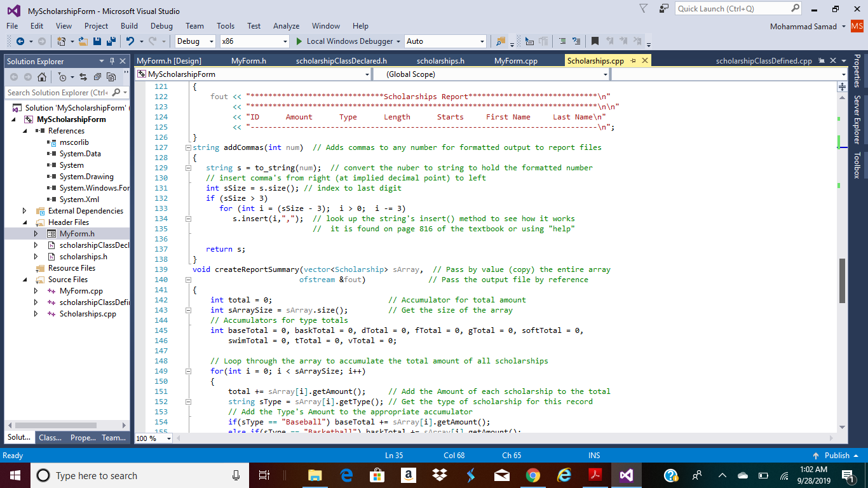
Task: Click Show All Files in Solution Explorer
Action: coord(111,77)
